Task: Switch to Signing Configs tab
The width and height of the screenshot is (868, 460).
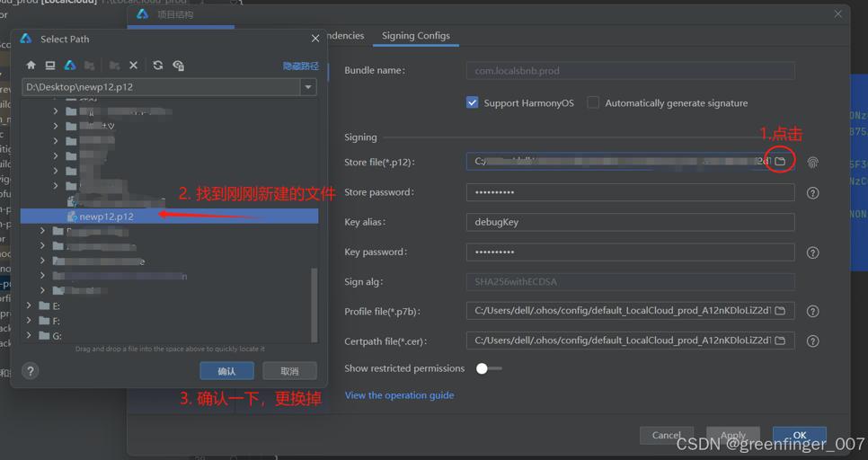Action: [x=416, y=35]
